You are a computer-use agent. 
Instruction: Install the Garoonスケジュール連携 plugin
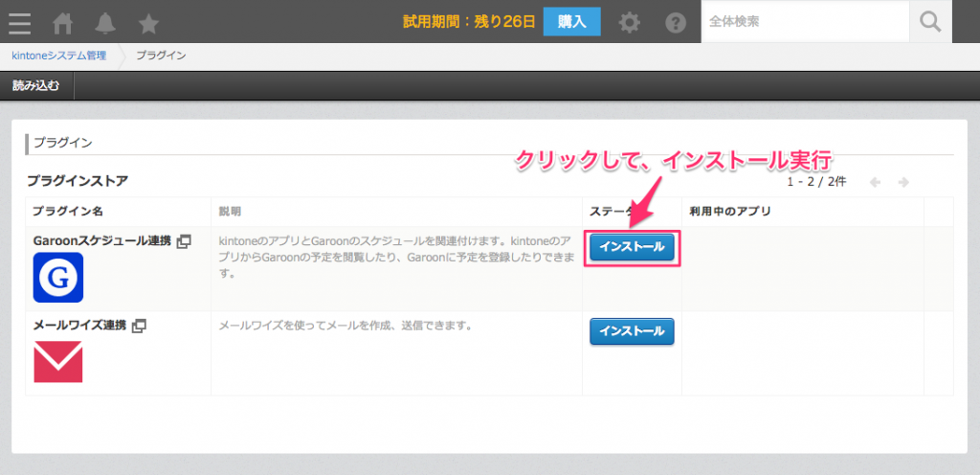(x=632, y=247)
